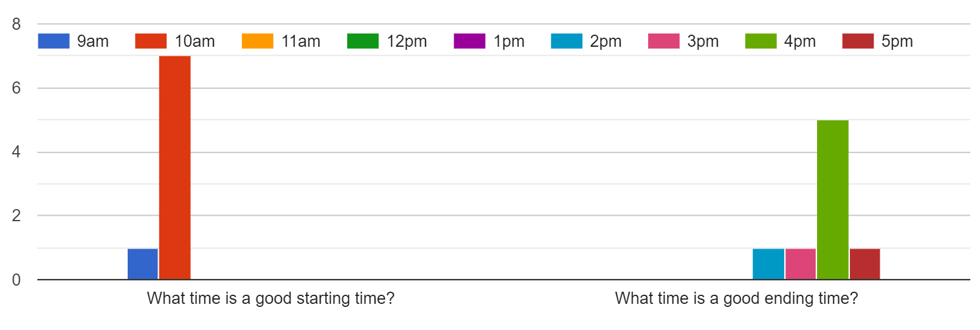The height and width of the screenshot is (330, 980).
Task: Click the "1pm" legend text label
Action: click(509, 41)
